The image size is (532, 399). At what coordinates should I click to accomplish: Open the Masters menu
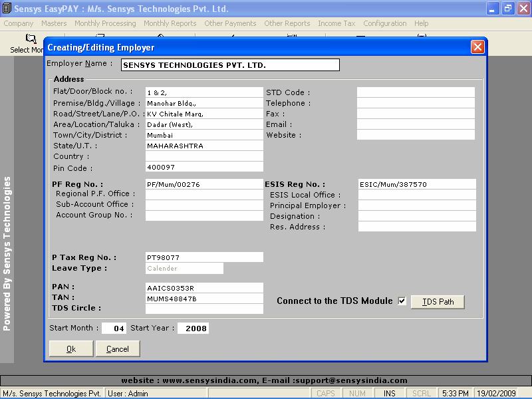(x=54, y=23)
